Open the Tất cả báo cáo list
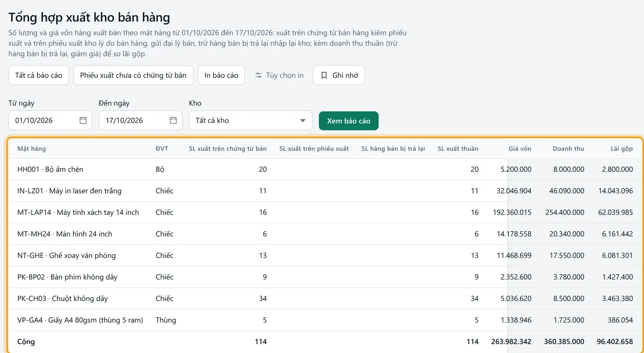The image size is (644, 353). (39, 75)
